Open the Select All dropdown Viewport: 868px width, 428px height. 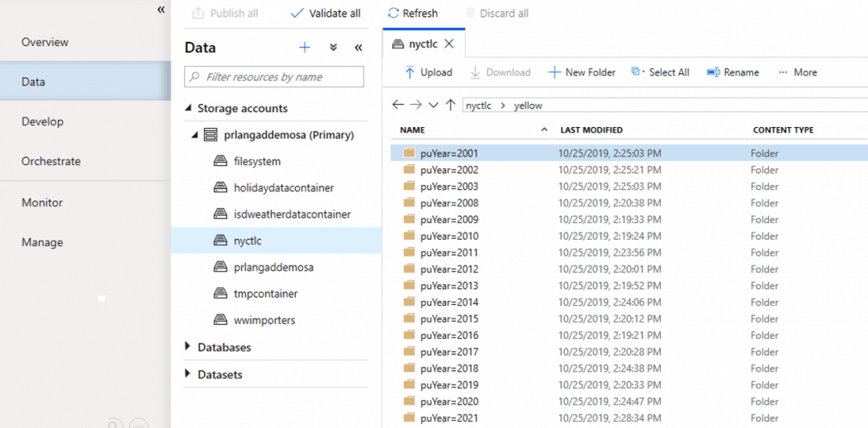point(661,72)
